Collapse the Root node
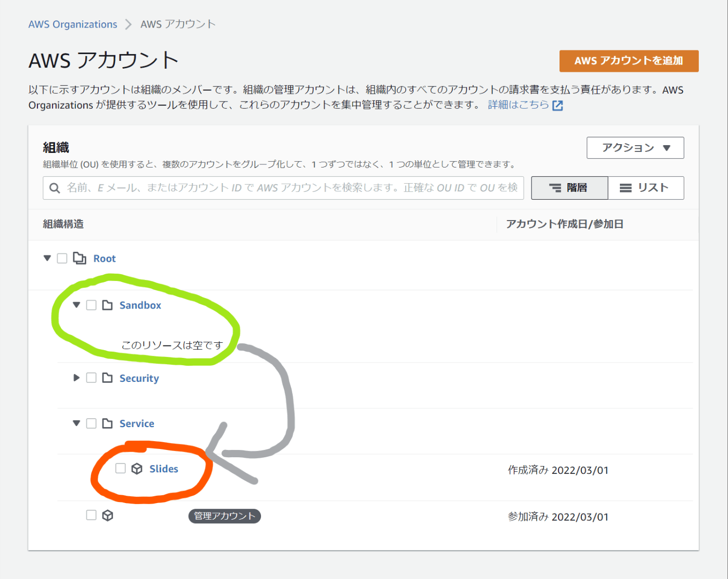The height and width of the screenshot is (579, 728). click(47, 258)
